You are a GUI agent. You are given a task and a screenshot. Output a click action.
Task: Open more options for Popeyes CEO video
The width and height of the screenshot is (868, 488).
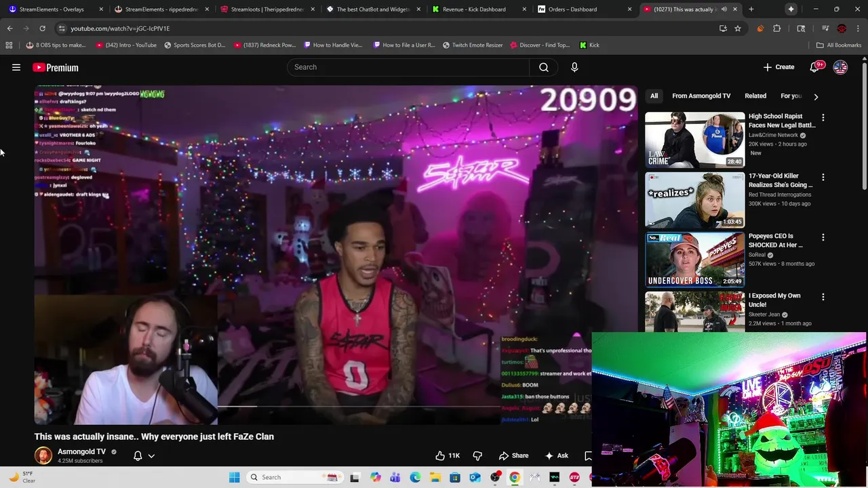(x=823, y=237)
